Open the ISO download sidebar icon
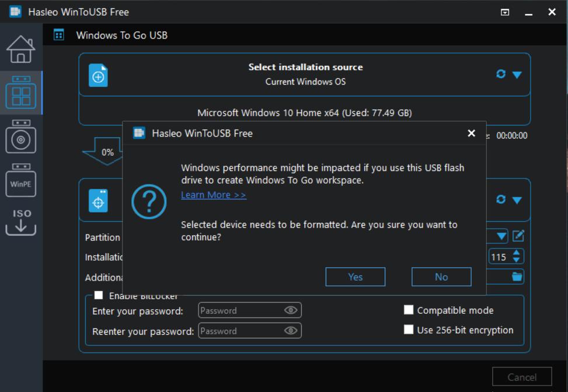Viewport: 568px width, 392px height. click(x=21, y=222)
